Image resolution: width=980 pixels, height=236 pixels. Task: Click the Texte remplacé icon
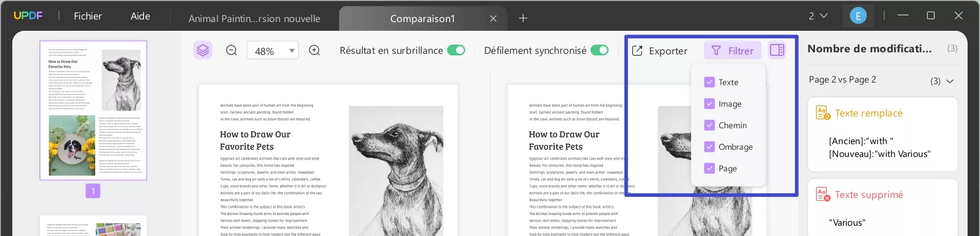(x=823, y=113)
